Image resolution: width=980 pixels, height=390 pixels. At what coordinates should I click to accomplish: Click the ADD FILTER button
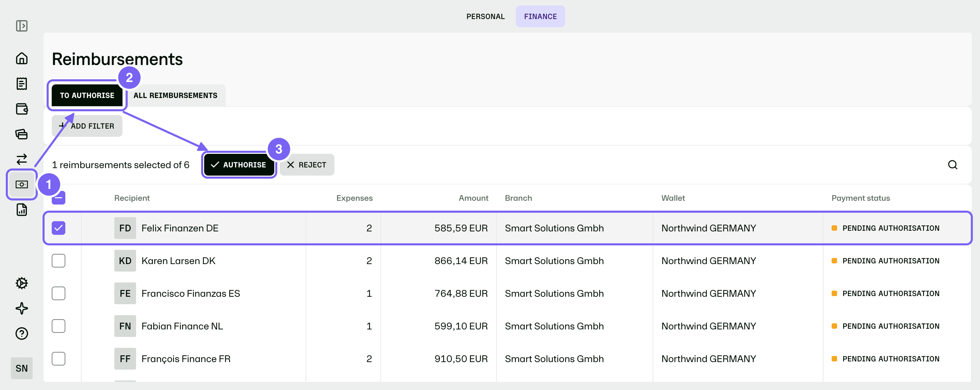click(x=87, y=126)
